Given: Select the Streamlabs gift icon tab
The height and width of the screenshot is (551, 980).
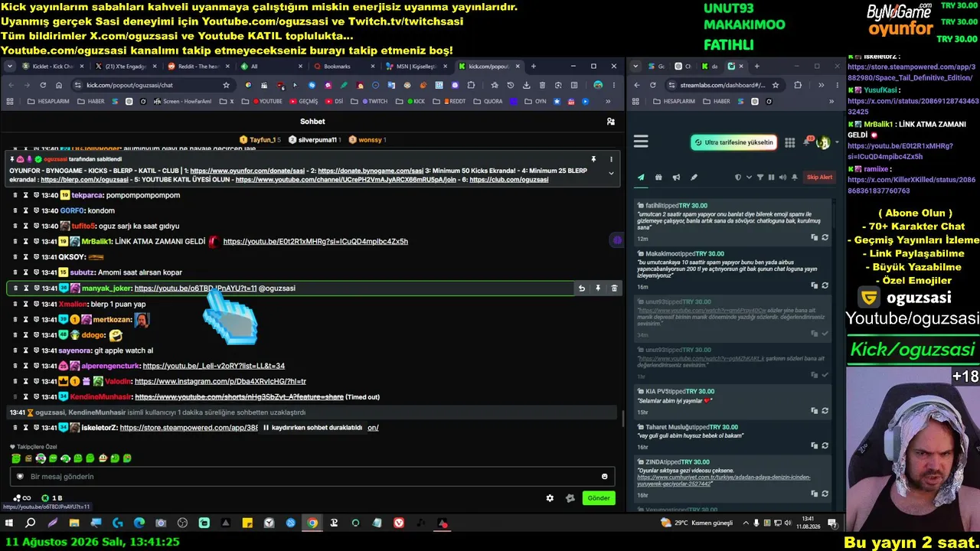Looking at the screenshot, I should [x=658, y=178].
